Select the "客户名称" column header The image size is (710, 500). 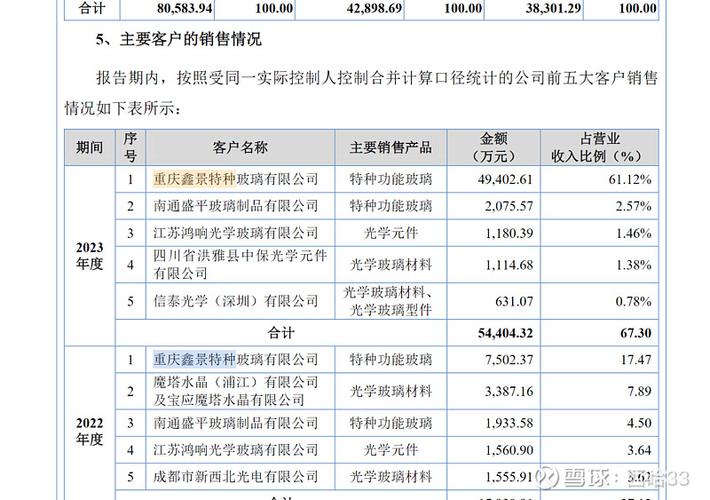tap(240, 147)
